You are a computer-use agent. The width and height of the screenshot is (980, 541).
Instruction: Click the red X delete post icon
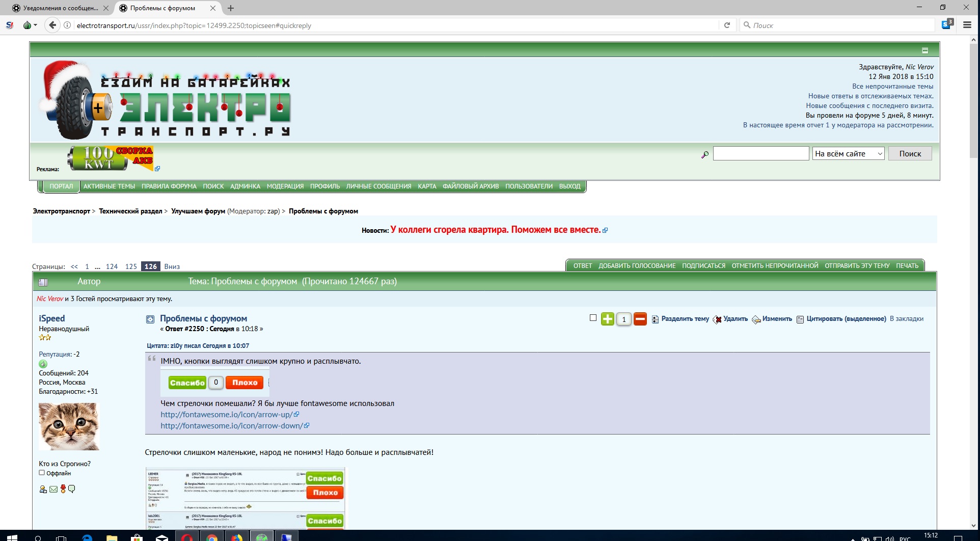coord(718,319)
